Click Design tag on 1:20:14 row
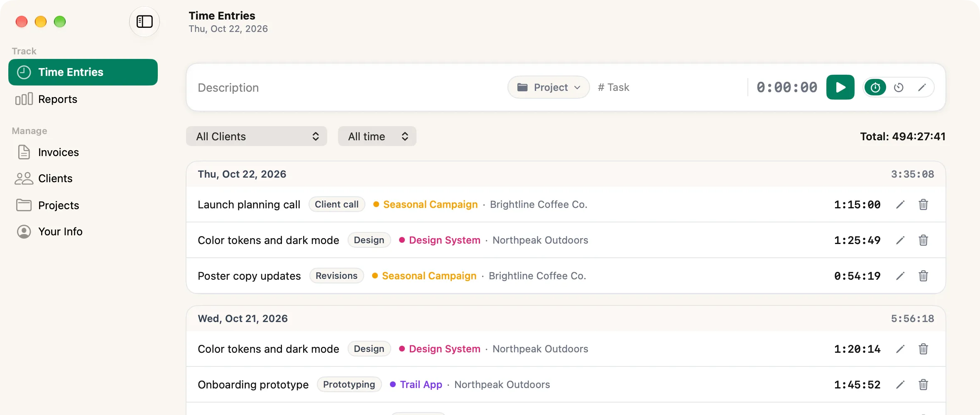This screenshot has width=980, height=415. (369, 349)
